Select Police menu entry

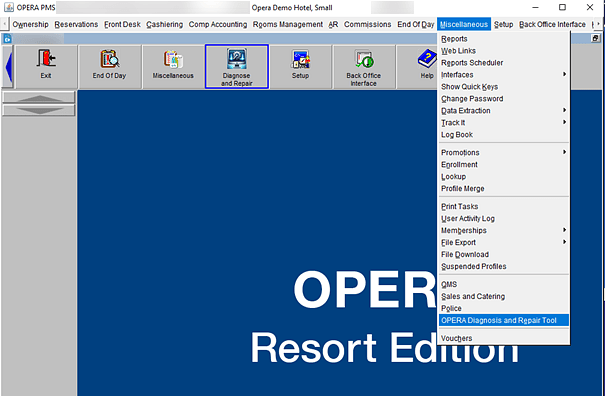coord(504,308)
